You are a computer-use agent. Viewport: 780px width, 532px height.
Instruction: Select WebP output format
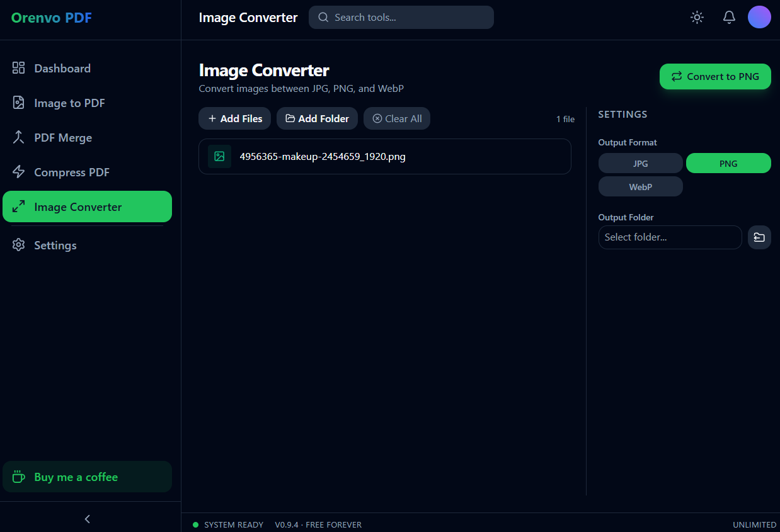[640, 186]
